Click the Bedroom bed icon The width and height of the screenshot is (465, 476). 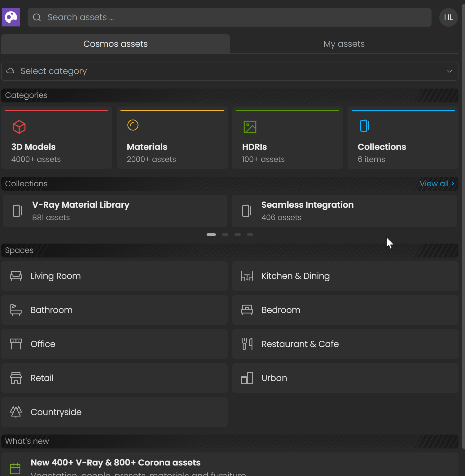coord(247,310)
